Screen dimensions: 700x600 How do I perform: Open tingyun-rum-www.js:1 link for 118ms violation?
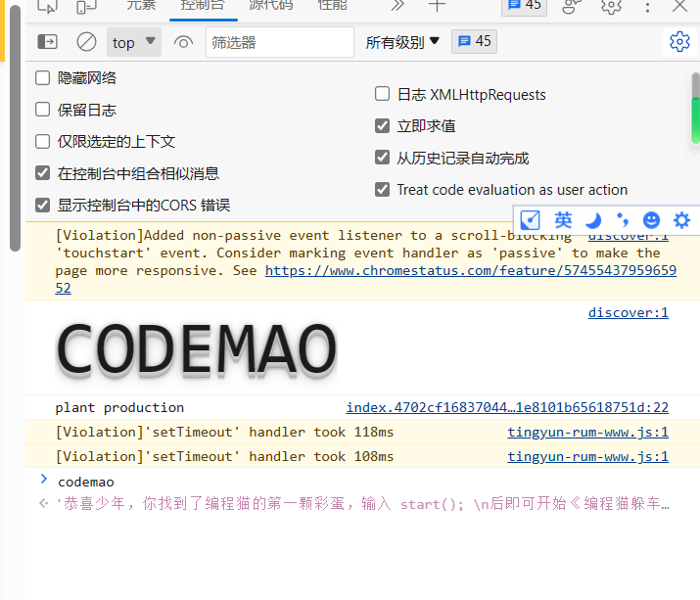[588, 432]
